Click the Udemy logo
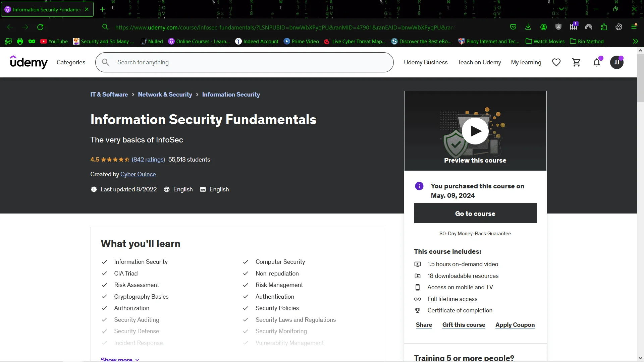The image size is (644, 362). click(x=29, y=62)
